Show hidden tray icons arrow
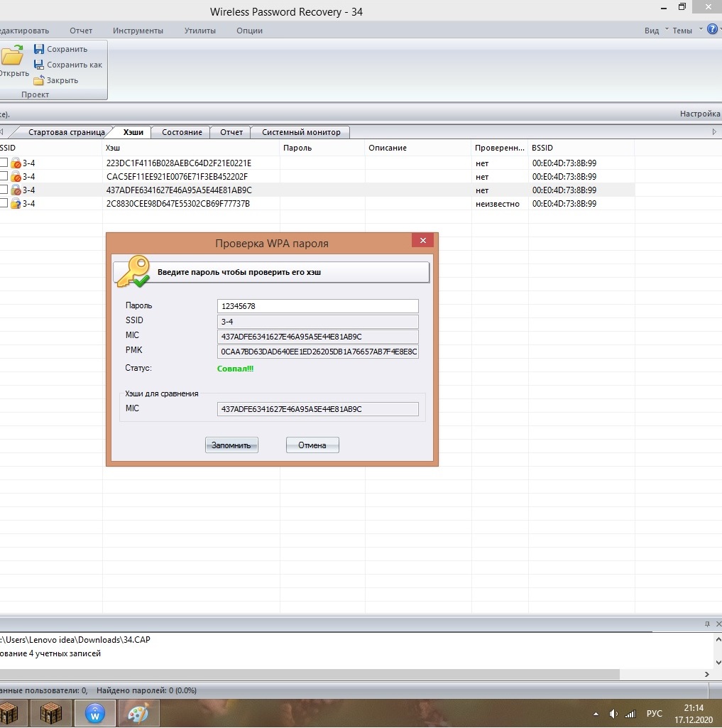Image resolution: width=722 pixels, height=728 pixels. [x=595, y=713]
